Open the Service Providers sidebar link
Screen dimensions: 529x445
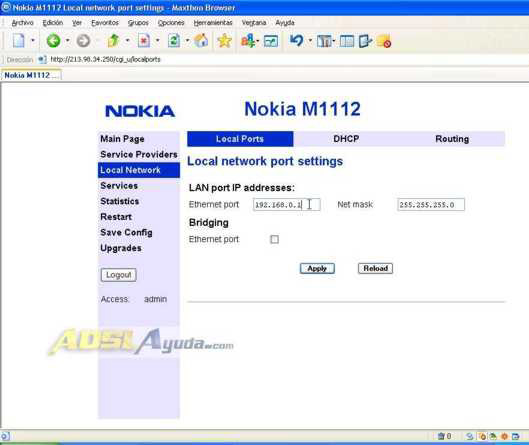coord(139,154)
